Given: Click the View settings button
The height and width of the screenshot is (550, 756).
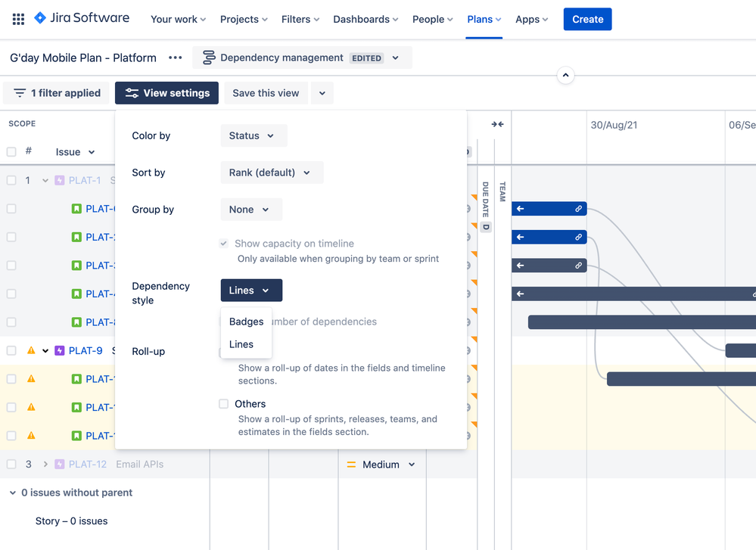Looking at the screenshot, I should 166,93.
